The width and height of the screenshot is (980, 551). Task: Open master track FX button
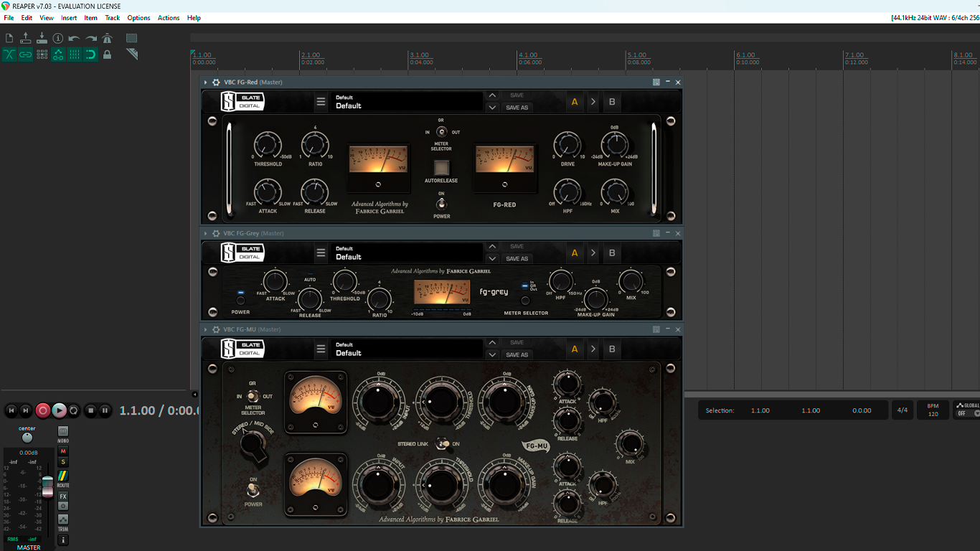(x=63, y=496)
